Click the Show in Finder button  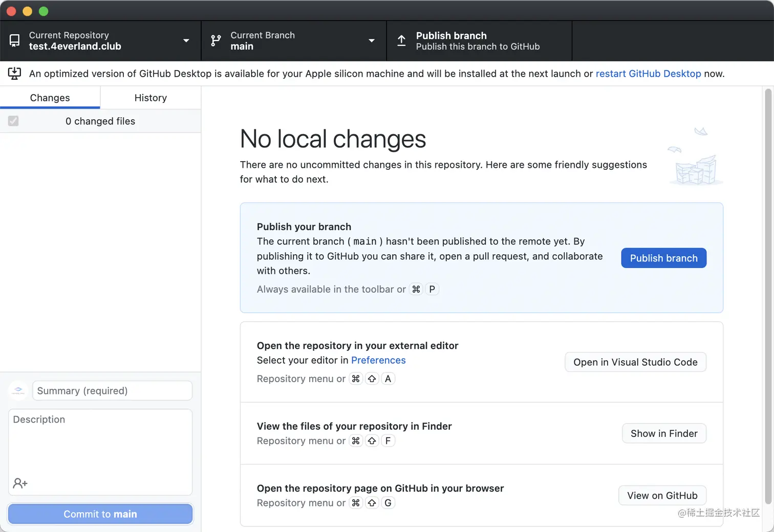[x=664, y=433]
